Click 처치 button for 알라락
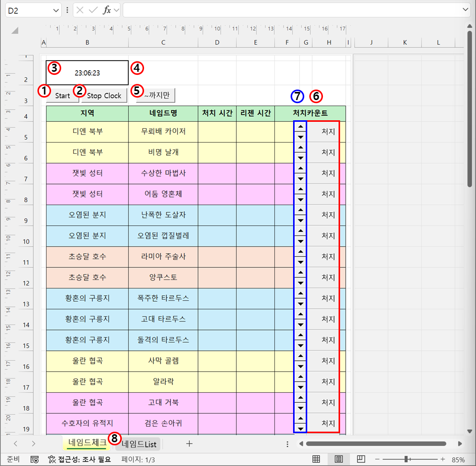Viewport: 476px width, 466px height. coord(323,382)
